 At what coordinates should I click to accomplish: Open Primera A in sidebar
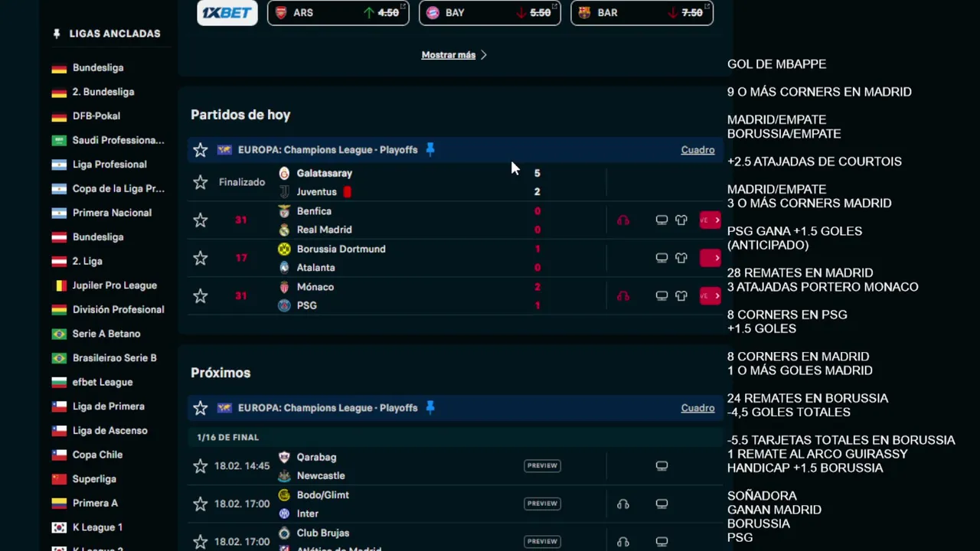point(95,504)
